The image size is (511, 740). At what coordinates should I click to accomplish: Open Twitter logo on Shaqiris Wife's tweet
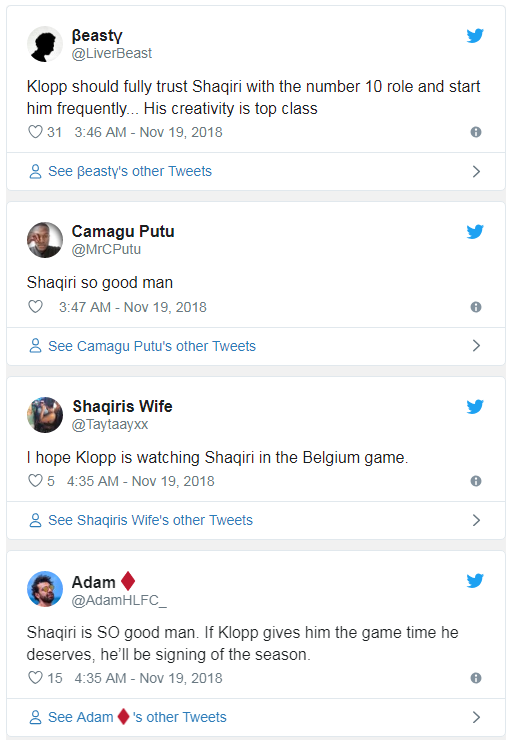(475, 406)
